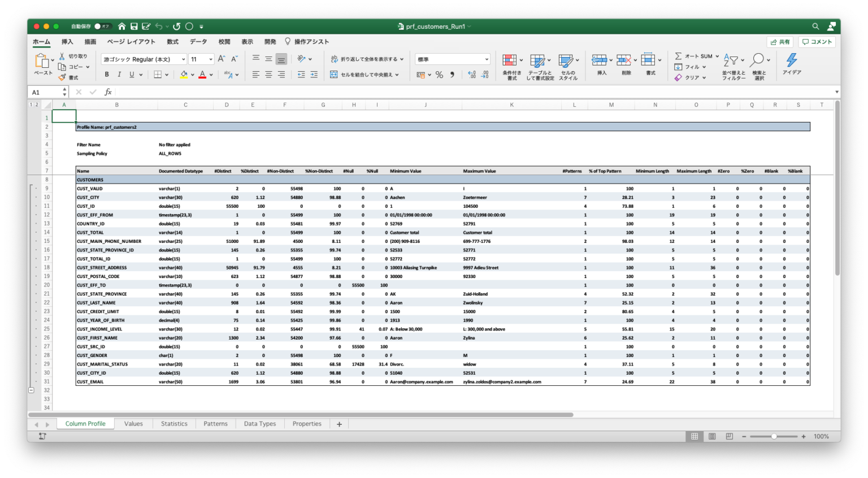This screenshot has height=478, width=868.
Task: Open the number format dropdown showing 標準
Action: click(x=452, y=59)
